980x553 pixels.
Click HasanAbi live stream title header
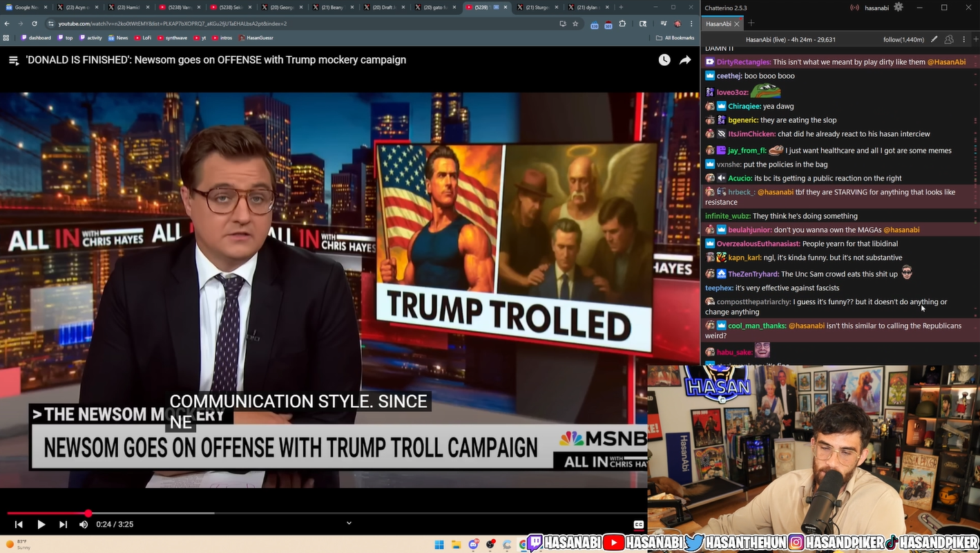[791, 39]
